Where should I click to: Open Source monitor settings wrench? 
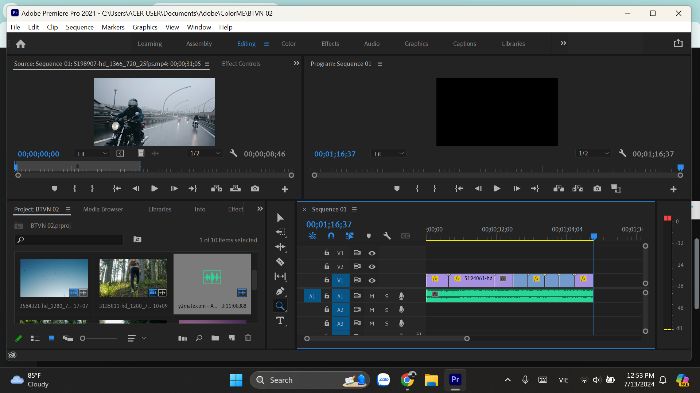click(233, 153)
